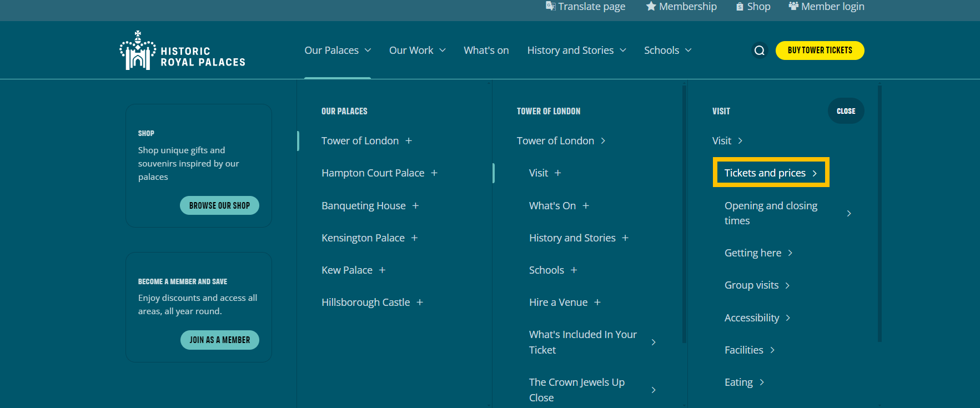
Task: Expand Schools submenu plus icon
Action: click(x=574, y=270)
